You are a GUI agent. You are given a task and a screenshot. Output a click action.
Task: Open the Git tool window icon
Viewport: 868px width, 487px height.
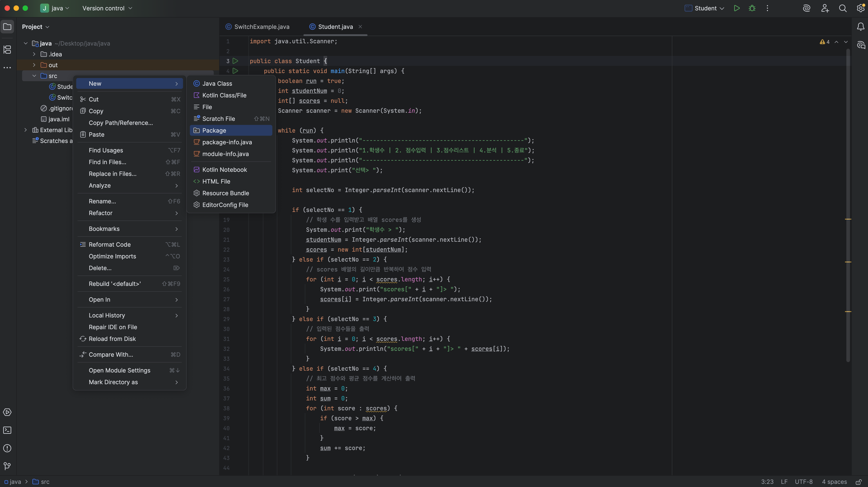7,466
